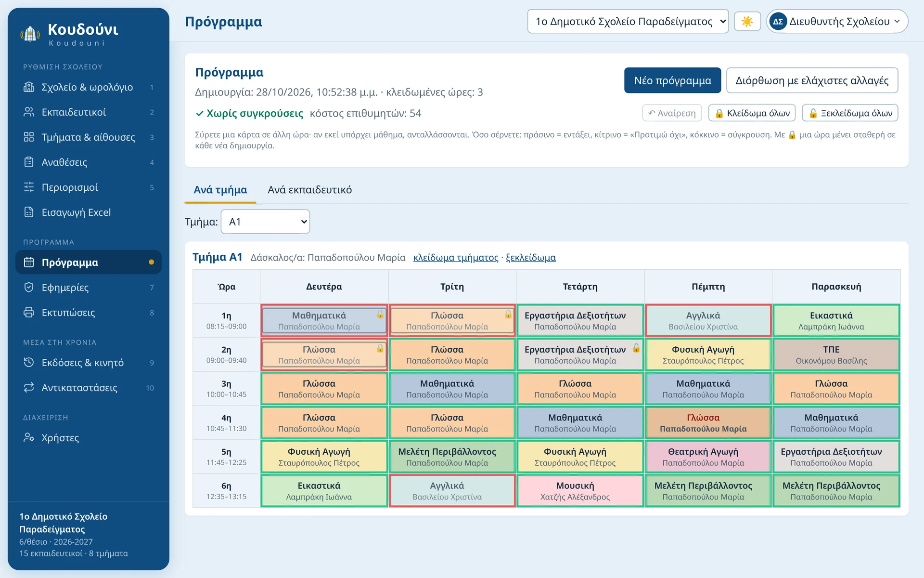Switch to Ανά τμήμα tab

(220, 190)
